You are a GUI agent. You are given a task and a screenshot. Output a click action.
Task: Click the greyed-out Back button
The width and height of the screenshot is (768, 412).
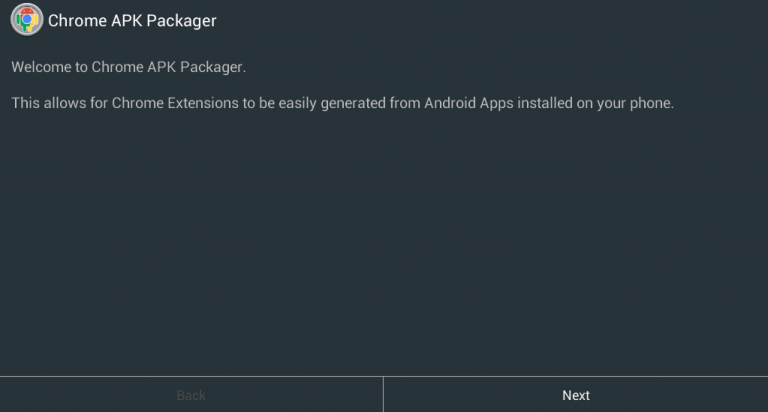(x=191, y=395)
